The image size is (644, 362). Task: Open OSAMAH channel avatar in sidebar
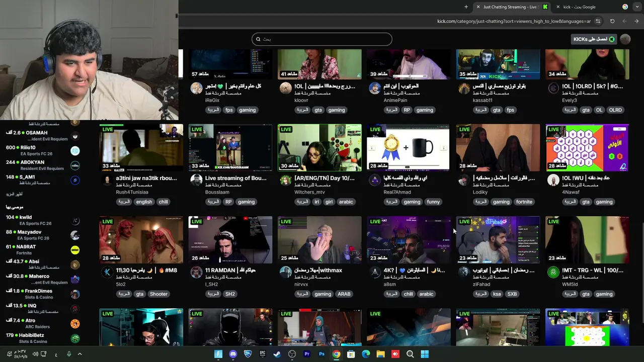click(x=75, y=136)
